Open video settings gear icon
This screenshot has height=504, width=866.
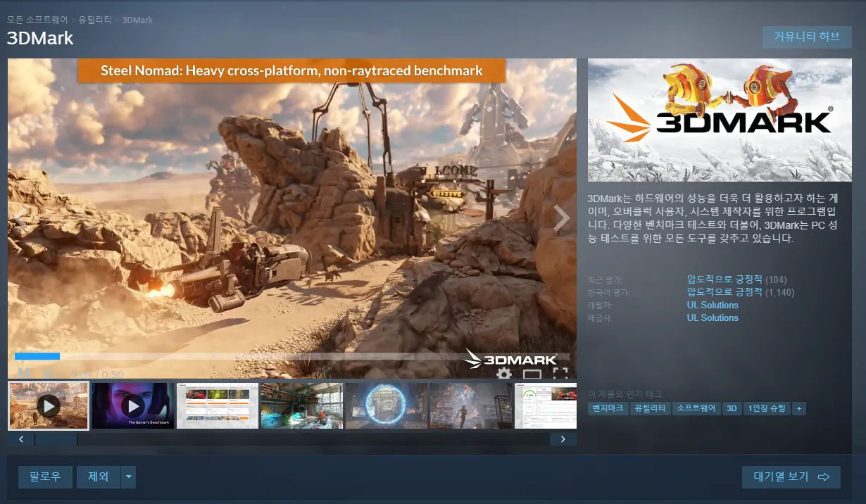pyautogui.click(x=504, y=374)
